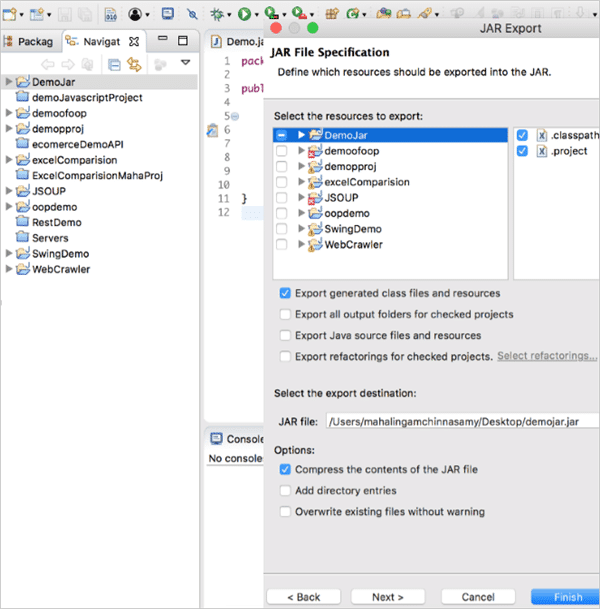
Task: Minimize the Navigator panel
Action: [163, 38]
